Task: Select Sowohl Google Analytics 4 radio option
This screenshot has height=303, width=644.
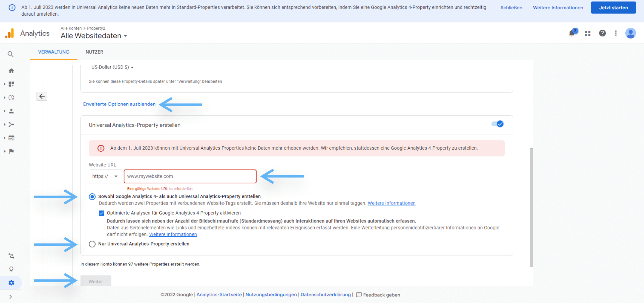Action: coord(92,197)
